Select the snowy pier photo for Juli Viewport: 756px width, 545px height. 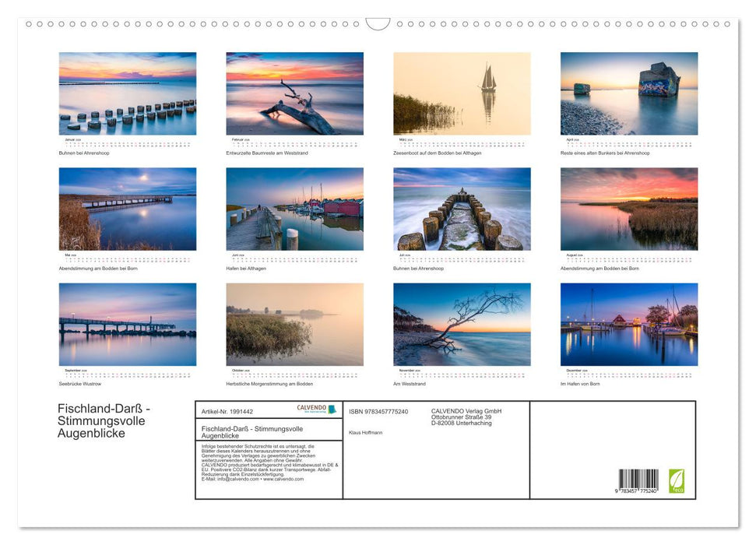pyautogui.click(x=461, y=209)
